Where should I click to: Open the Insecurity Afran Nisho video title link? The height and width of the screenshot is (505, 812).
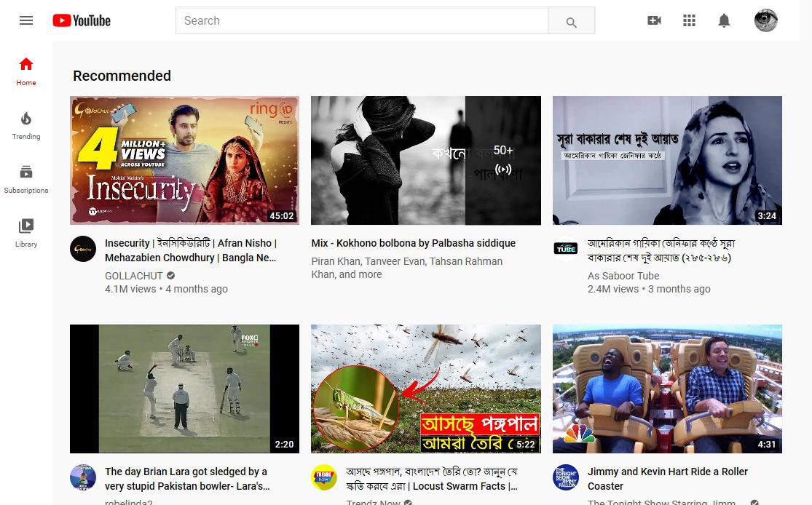[191, 250]
